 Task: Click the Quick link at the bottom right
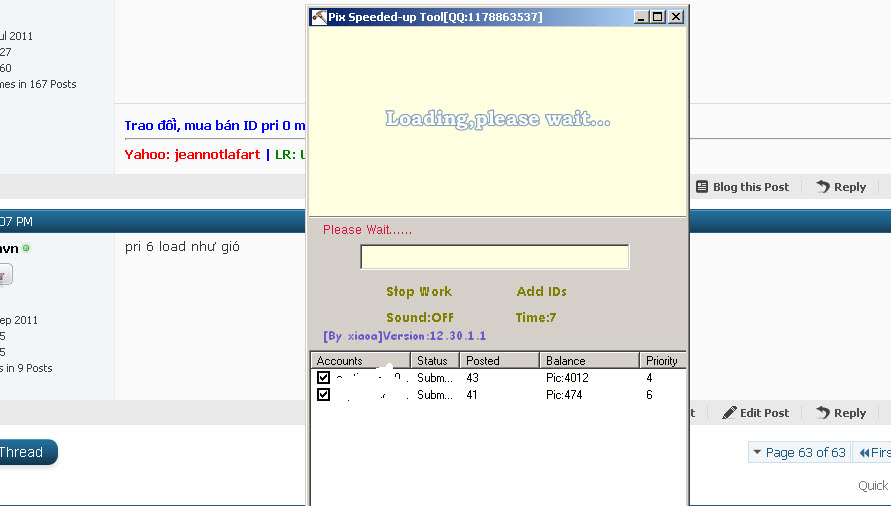coord(874,486)
